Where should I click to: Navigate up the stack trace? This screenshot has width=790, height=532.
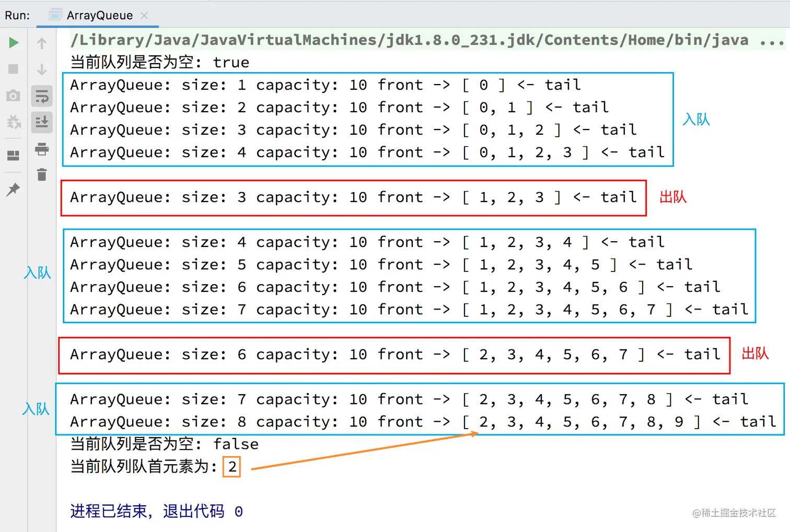click(x=42, y=43)
